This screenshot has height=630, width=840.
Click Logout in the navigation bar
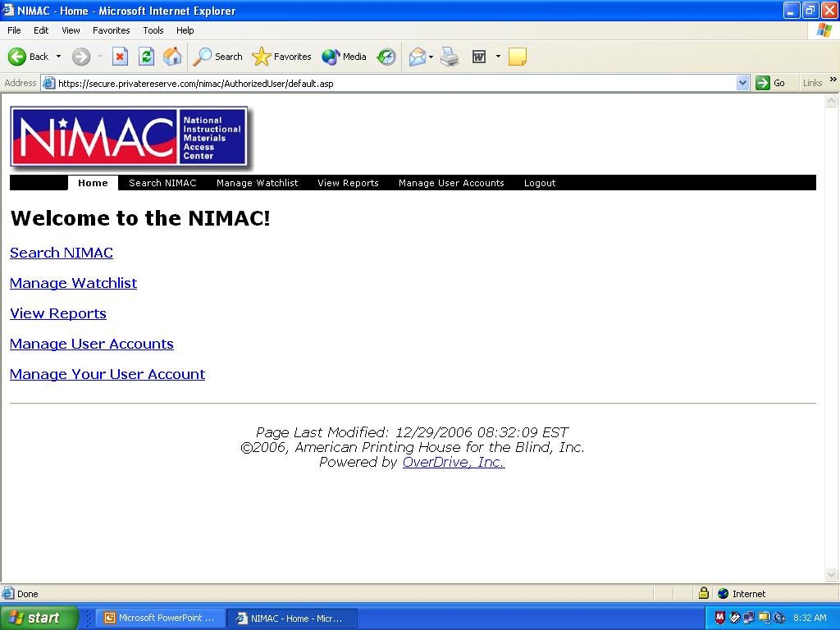pos(540,183)
